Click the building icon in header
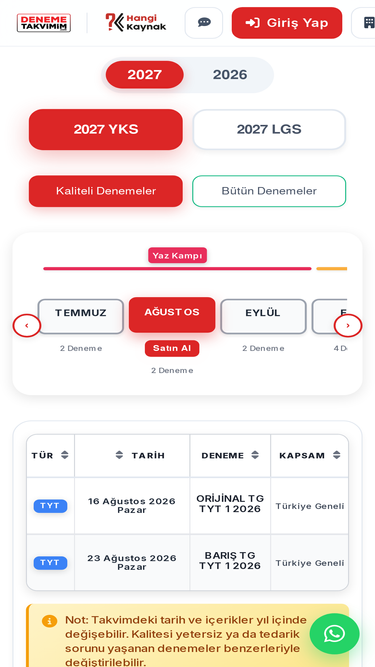 pos(369,23)
